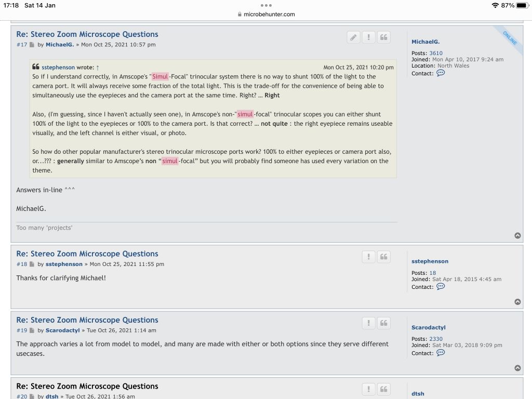532x399 pixels.
Task: Report post #19 with the exclamation icon
Action: click(x=368, y=323)
